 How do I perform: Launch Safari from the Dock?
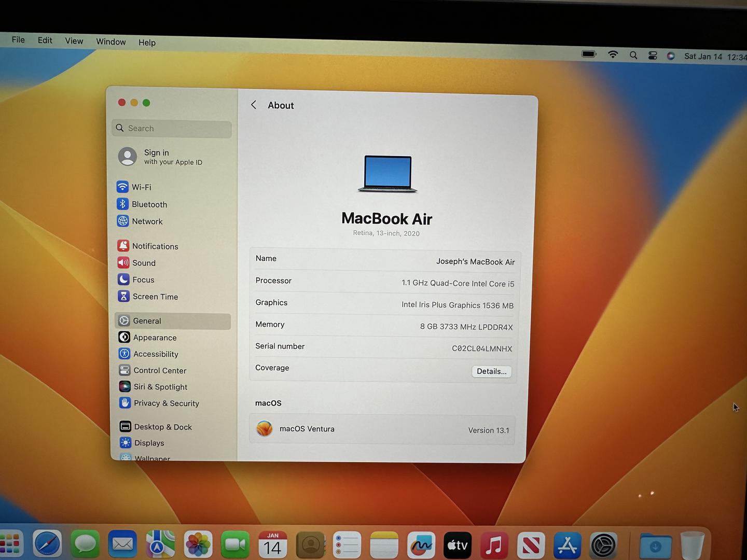point(47,544)
